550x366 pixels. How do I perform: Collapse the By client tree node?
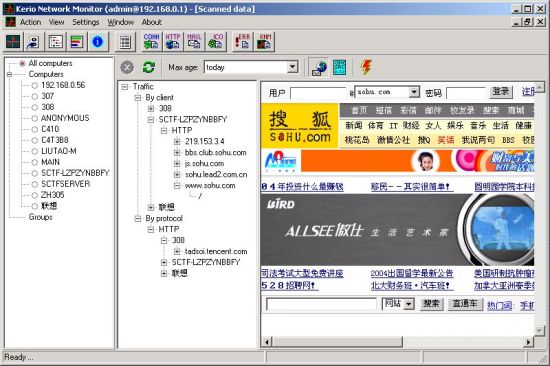coord(138,98)
